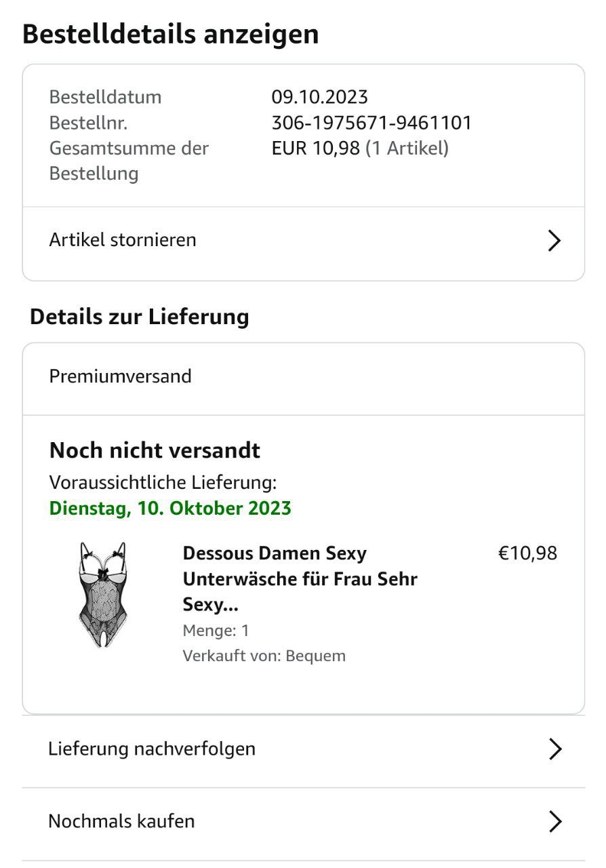Click the Noch nicht versandt status

[155, 450]
